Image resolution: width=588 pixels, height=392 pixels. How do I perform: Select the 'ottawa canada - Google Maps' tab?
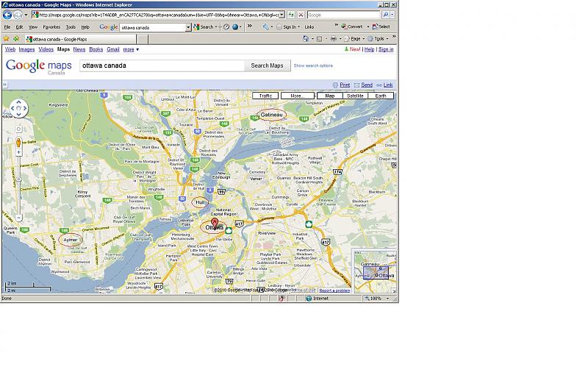click(x=80, y=39)
